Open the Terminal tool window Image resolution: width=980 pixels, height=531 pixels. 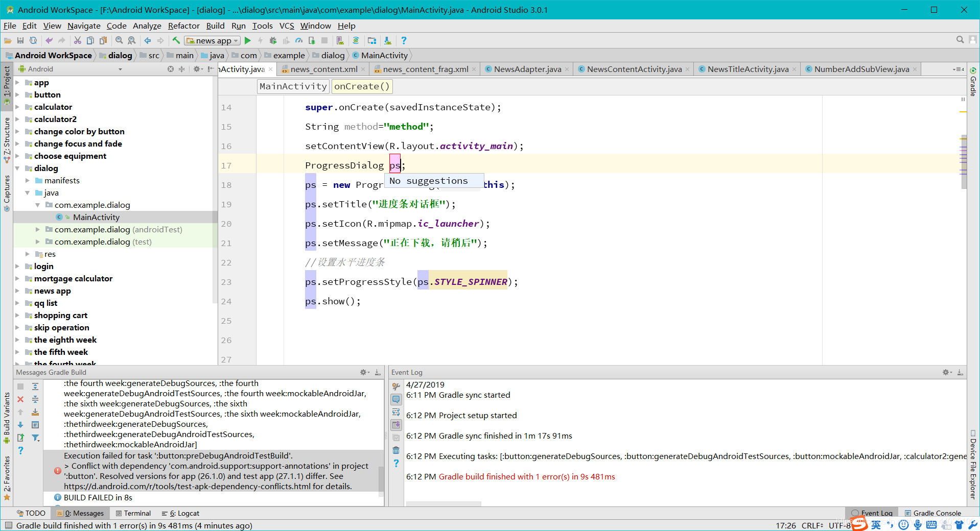[133, 513]
